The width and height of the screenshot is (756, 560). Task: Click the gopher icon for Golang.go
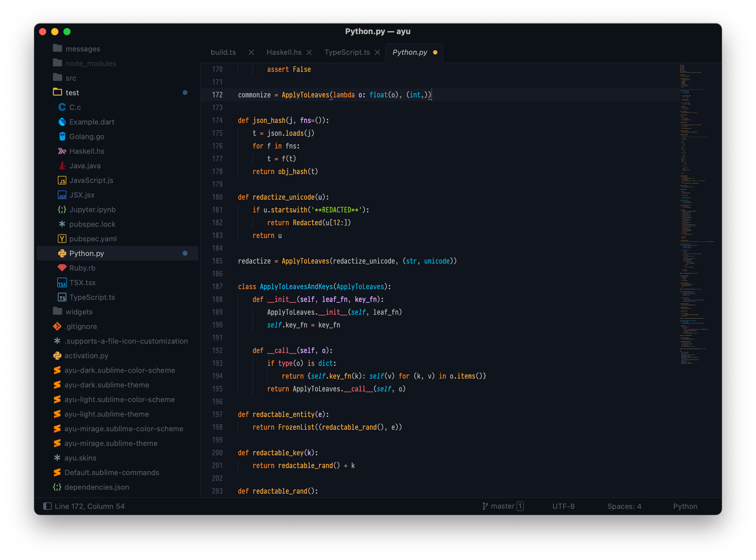click(x=62, y=137)
